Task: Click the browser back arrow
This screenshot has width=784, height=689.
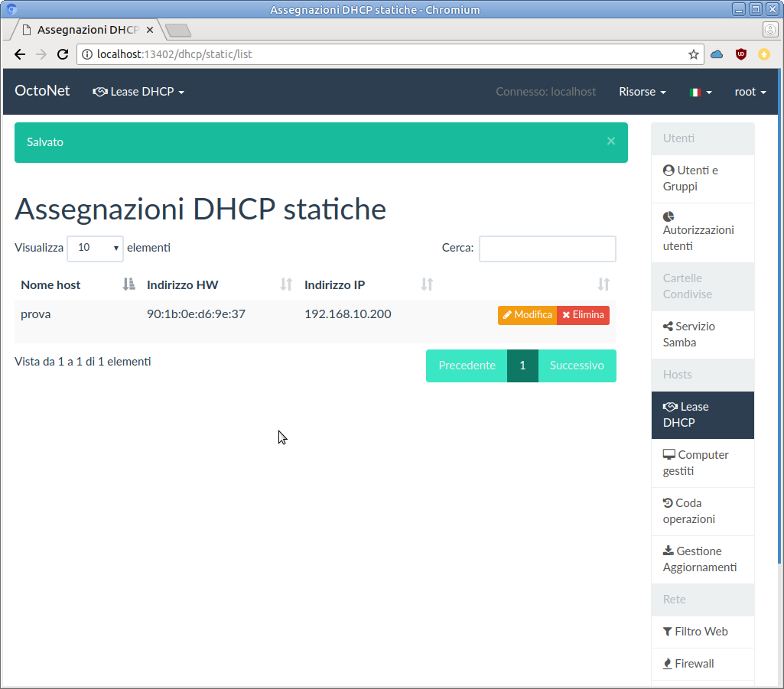Action: [x=20, y=54]
